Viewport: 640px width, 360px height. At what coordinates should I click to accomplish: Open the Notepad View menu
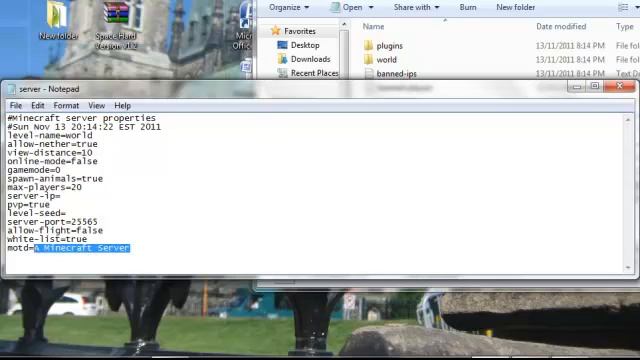[97, 106]
